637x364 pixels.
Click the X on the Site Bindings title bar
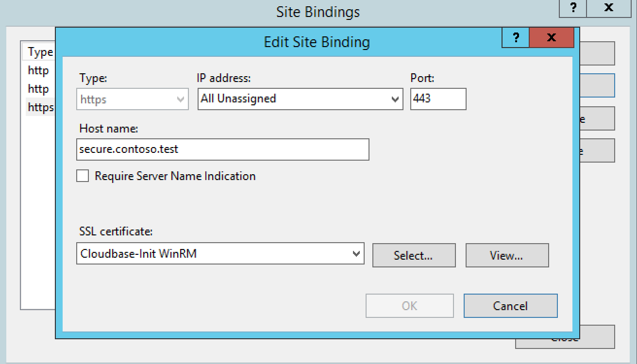[608, 8]
